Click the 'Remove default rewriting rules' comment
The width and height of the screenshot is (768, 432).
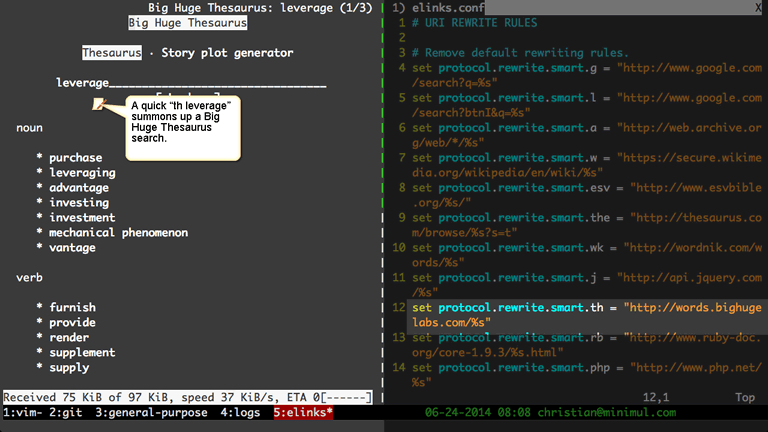tap(520, 53)
